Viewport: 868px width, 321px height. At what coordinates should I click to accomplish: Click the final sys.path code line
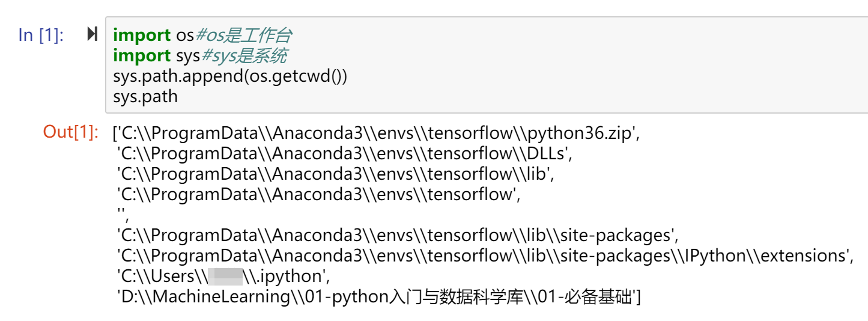[x=145, y=96]
